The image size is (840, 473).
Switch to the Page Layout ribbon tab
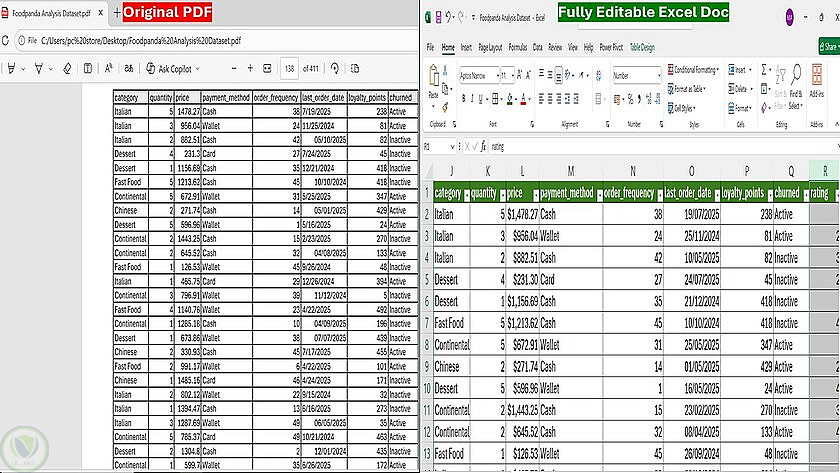click(x=490, y=47)
